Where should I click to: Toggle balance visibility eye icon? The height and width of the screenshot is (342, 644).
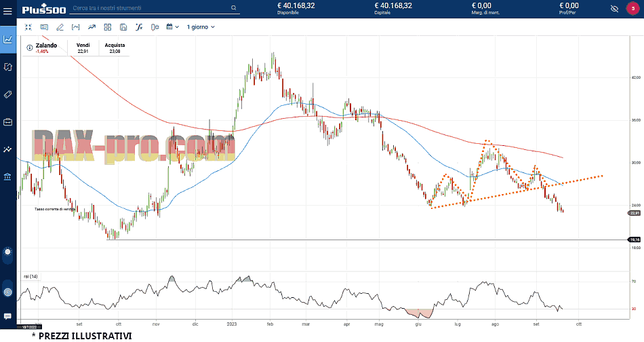(x=614, y=9)
